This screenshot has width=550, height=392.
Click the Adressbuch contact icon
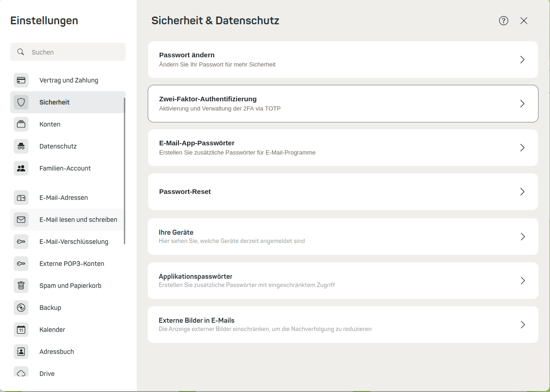[21, 352]
